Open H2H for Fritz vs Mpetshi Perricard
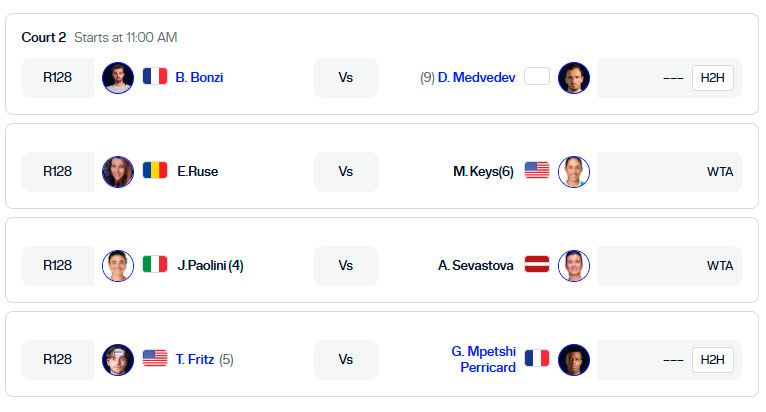766x412 pixels. (712, 360)
